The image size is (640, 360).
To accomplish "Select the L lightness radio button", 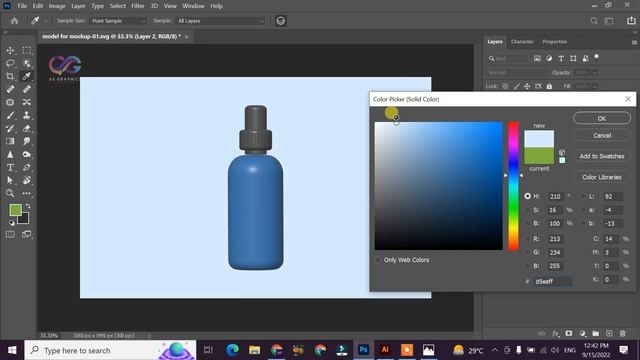I will pos(584,196).
